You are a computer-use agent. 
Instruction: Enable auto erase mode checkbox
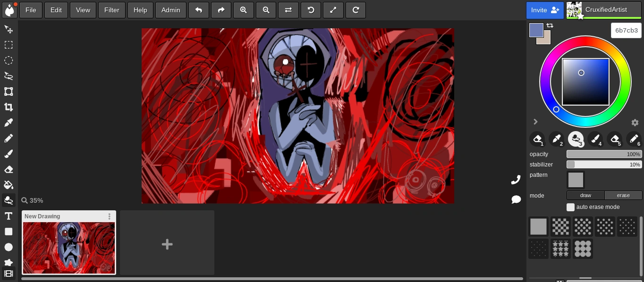tap(571, 207)
